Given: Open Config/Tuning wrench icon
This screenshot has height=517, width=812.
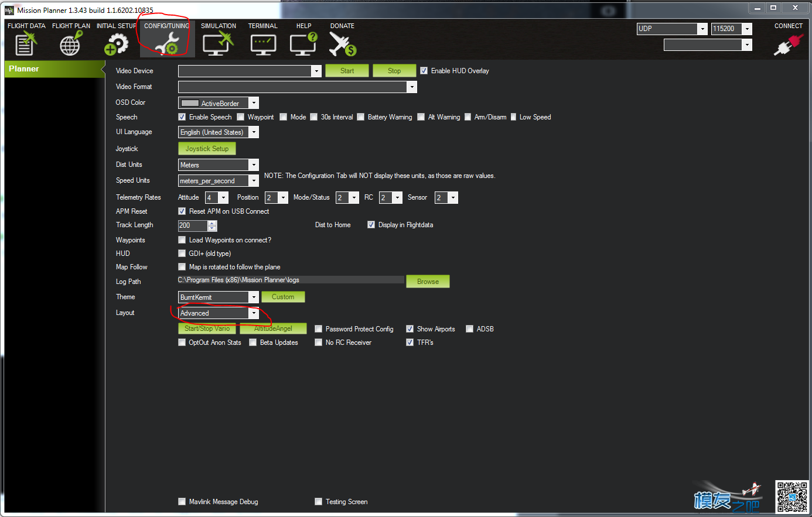Looking at the screenshot, I should 167,44.
